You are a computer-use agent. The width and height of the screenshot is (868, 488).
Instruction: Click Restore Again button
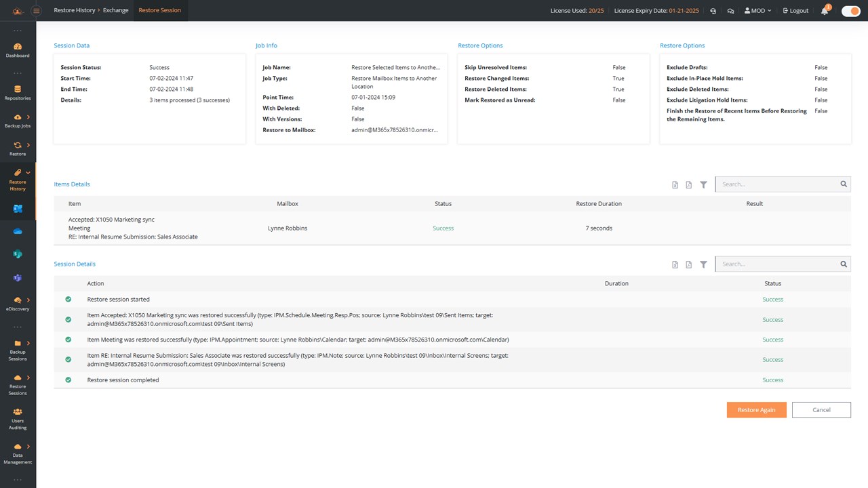756,410
